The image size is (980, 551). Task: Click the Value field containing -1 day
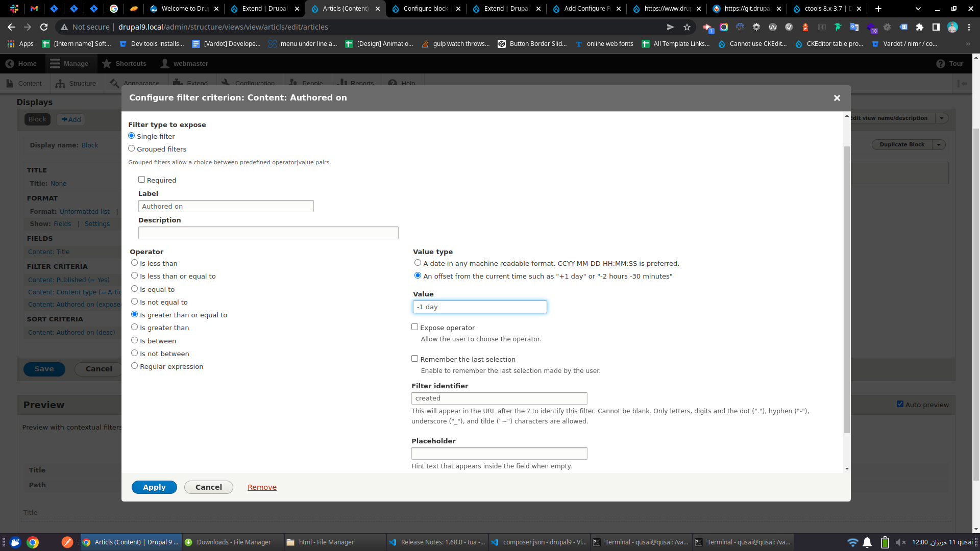[479, 307]
